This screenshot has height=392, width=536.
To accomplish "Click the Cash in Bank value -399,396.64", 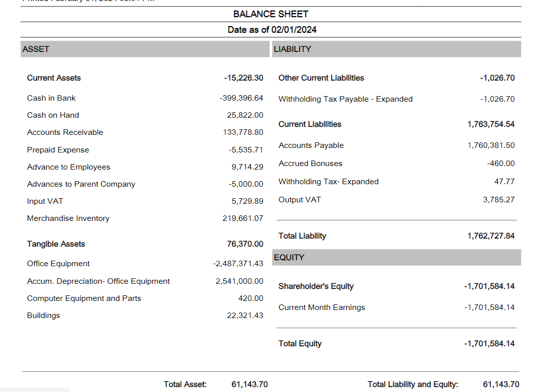I will coord(241,98).
